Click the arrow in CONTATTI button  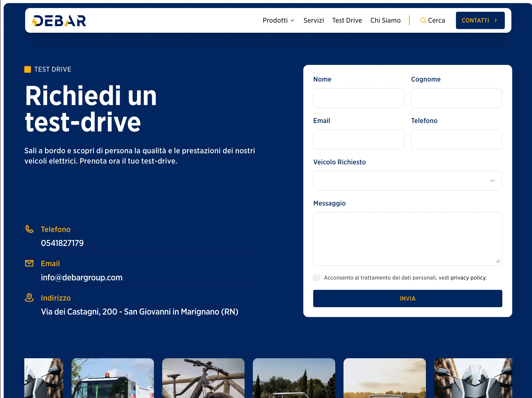point(496,21)
